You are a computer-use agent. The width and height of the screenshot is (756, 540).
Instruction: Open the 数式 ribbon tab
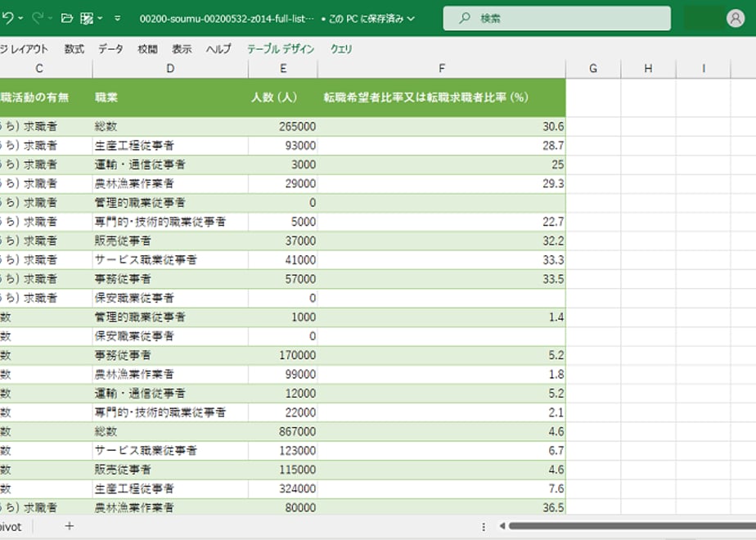click(74, 49)
